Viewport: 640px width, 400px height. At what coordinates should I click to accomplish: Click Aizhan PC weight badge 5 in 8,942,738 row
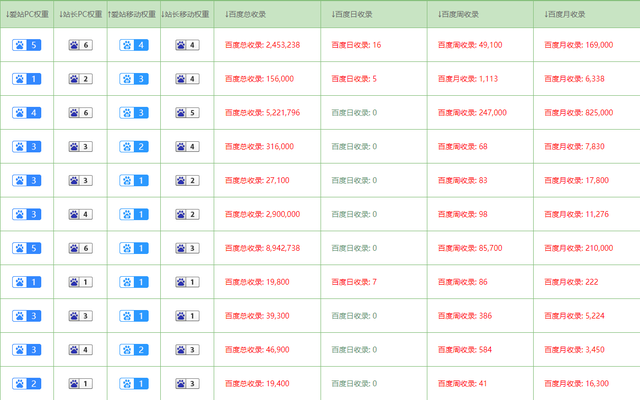[x=27, y=248]
